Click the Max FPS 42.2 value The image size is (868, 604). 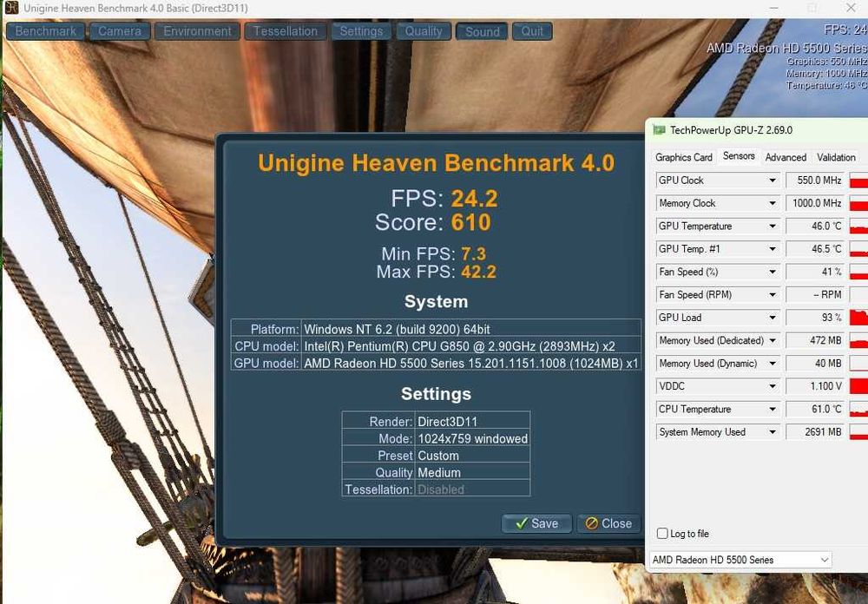479,272
